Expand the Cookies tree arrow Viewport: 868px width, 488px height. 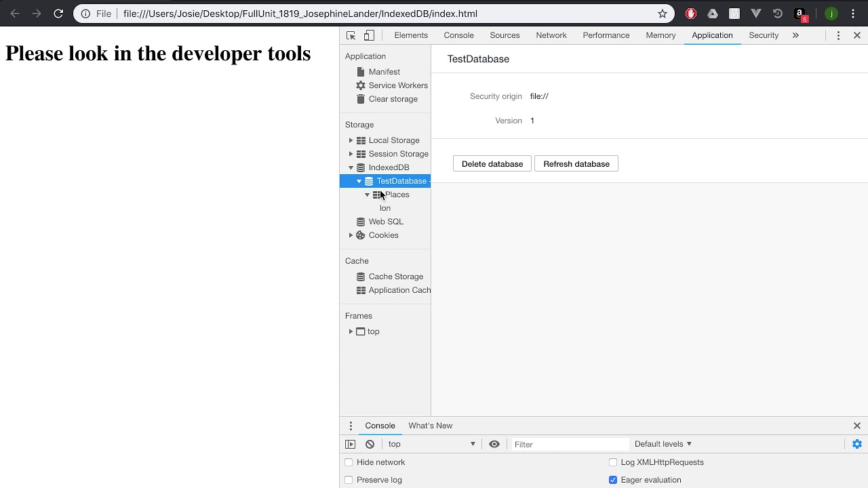click(351, 235)
